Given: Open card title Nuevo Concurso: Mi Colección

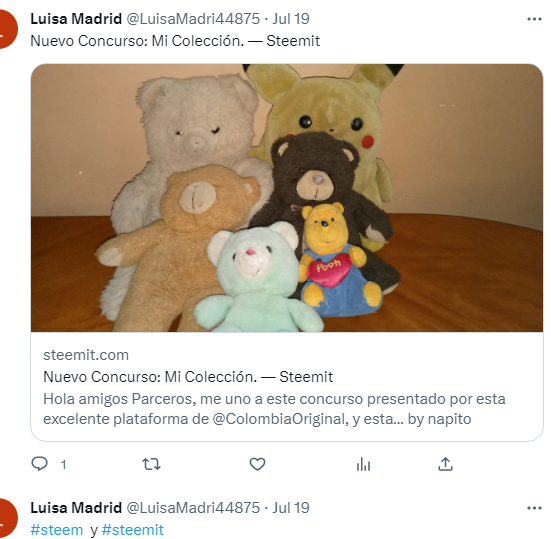Looking at the screenshot, I should (188, 377).
